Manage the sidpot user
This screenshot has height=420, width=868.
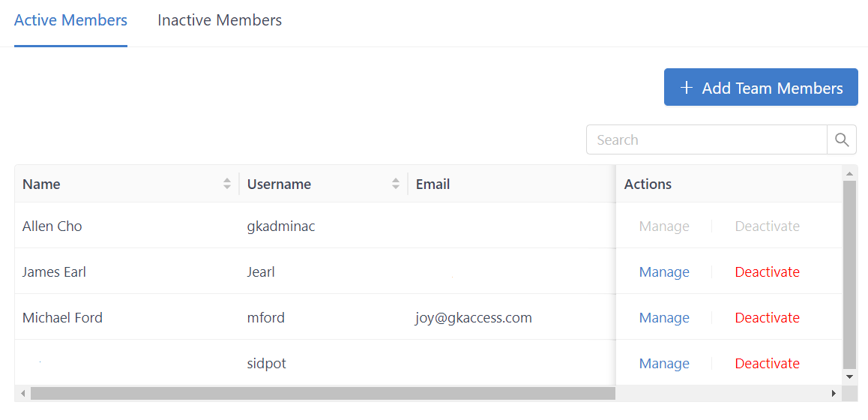click(664, 364)
